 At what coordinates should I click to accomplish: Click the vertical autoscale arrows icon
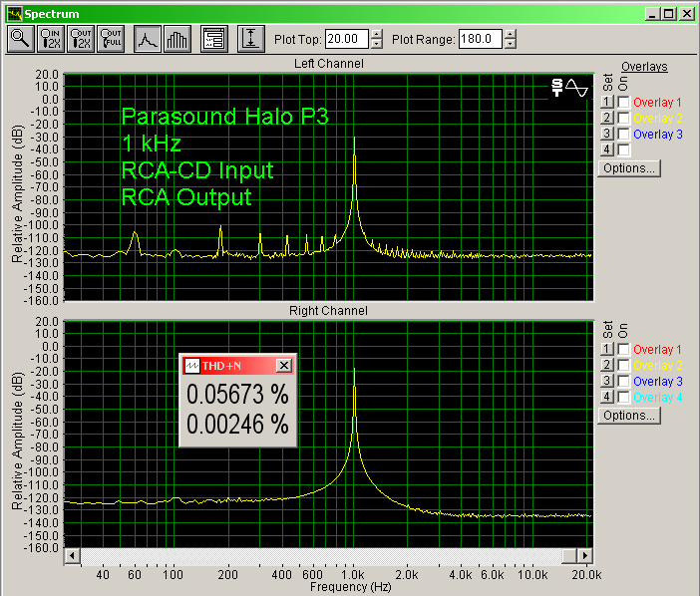pos(251,39)
